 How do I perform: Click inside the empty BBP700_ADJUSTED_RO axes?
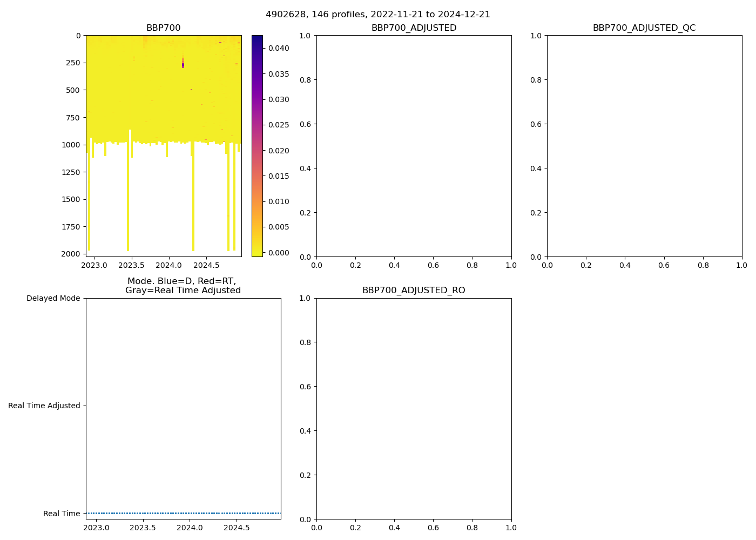click(414, 408)
